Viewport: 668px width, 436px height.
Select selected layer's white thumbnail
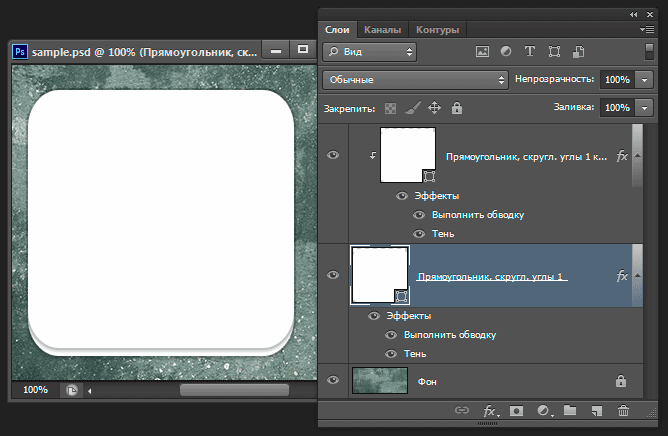380,275
